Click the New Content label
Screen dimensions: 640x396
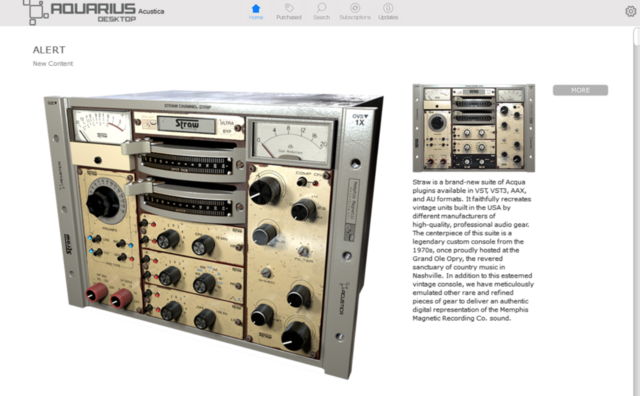pyautogui.click(x=53, y=63)
